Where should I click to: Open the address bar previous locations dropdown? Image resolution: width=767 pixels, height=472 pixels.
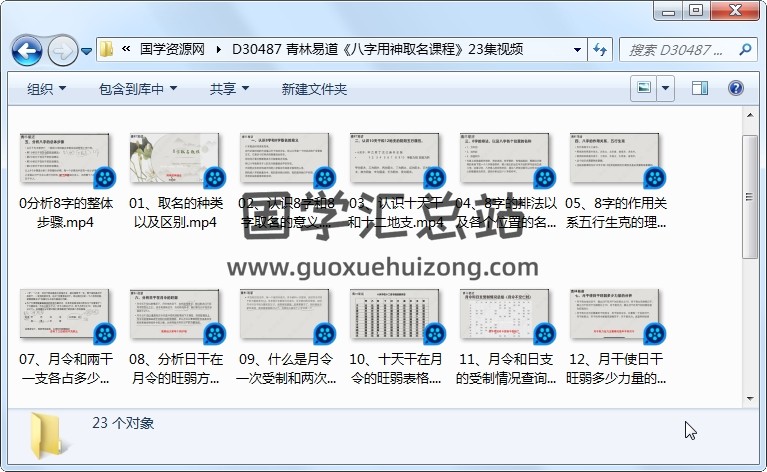(577, 49)
